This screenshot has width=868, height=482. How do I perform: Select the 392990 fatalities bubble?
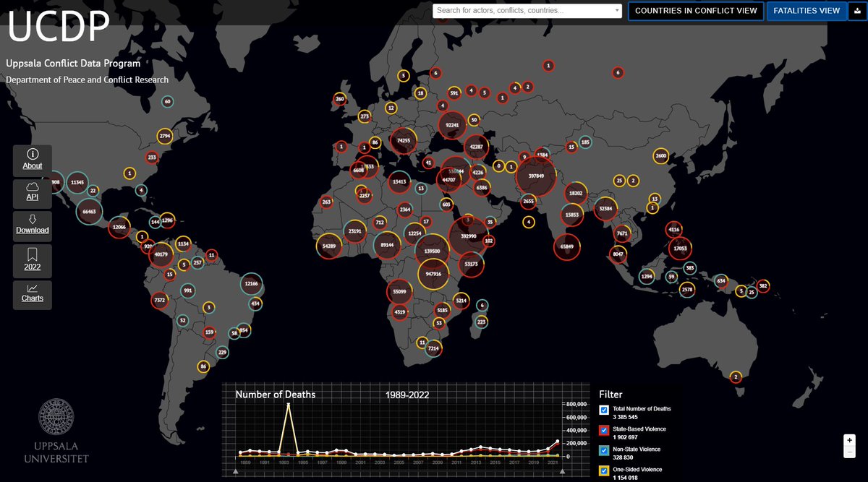pyautogui.click(x=469, y=236)
